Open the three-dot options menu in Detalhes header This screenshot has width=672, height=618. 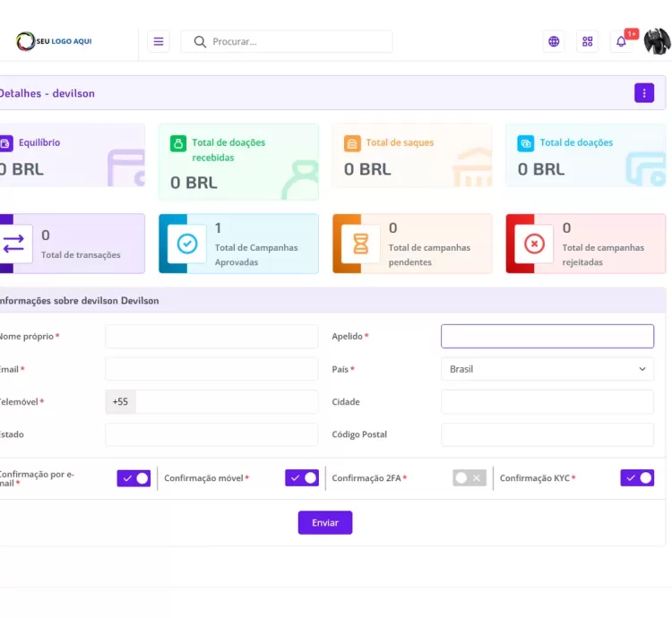(644, 93)
